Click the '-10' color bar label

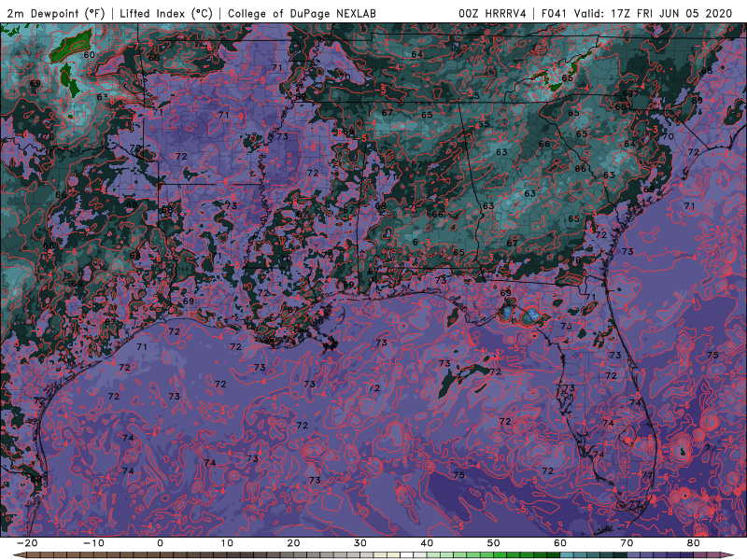93,543
